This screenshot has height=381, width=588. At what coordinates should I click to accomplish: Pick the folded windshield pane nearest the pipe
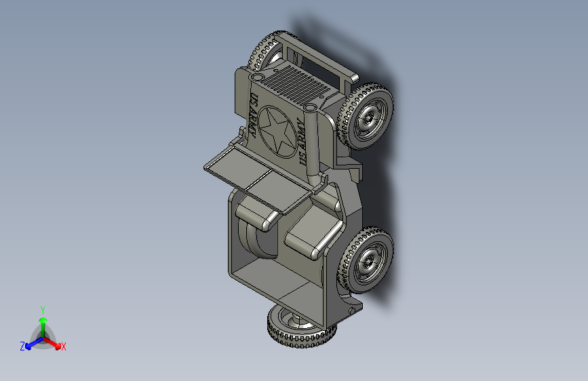(280, 192)
